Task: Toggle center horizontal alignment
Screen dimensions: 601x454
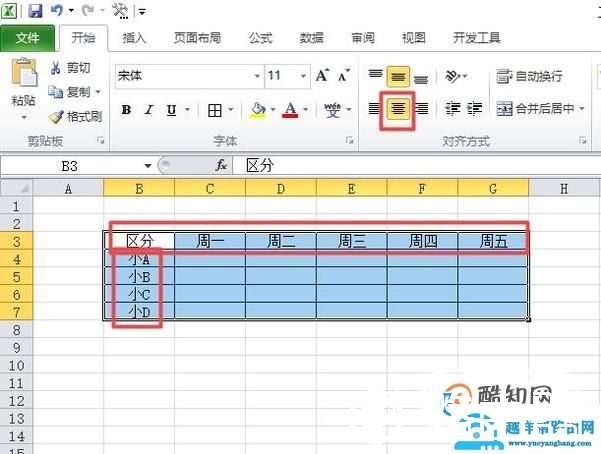Action: point(398,109)
